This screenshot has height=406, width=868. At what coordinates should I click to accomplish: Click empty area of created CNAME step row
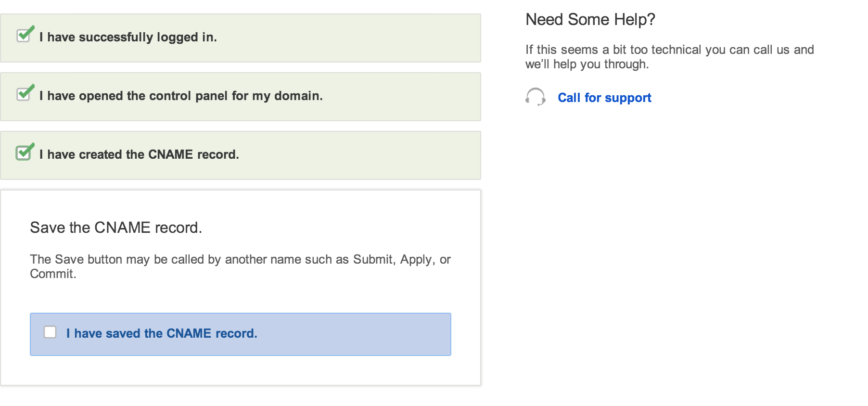[x=361, y=155]
